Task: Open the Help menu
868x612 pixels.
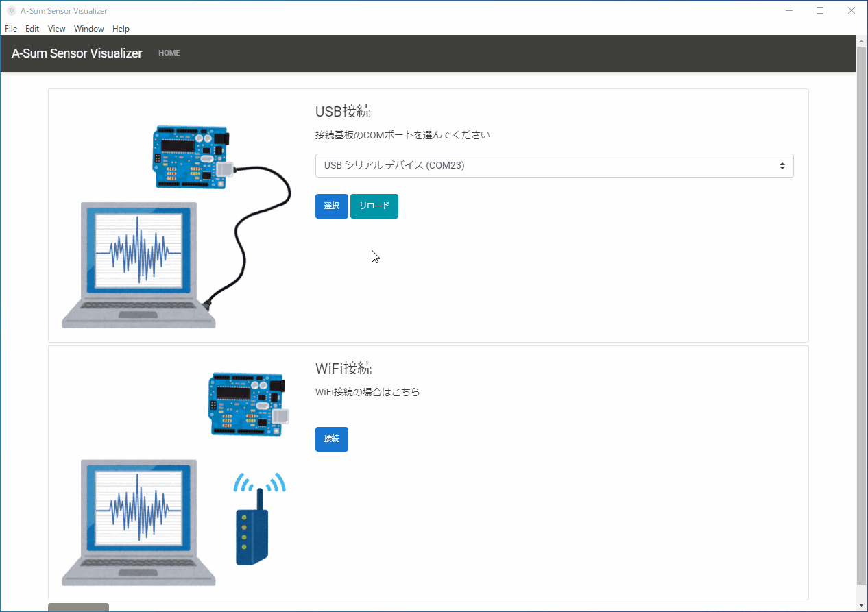Action: pyautogui.click(x=121, y=29)
